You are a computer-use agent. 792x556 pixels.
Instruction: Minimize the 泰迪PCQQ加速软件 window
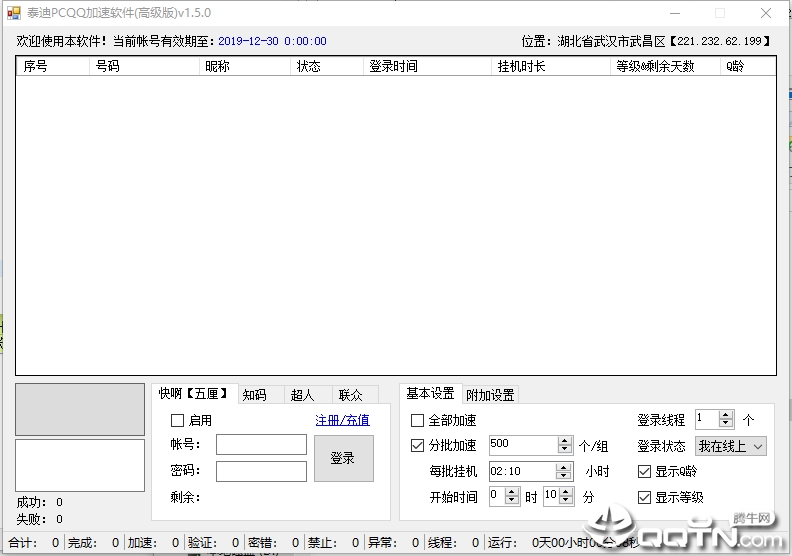675,13
